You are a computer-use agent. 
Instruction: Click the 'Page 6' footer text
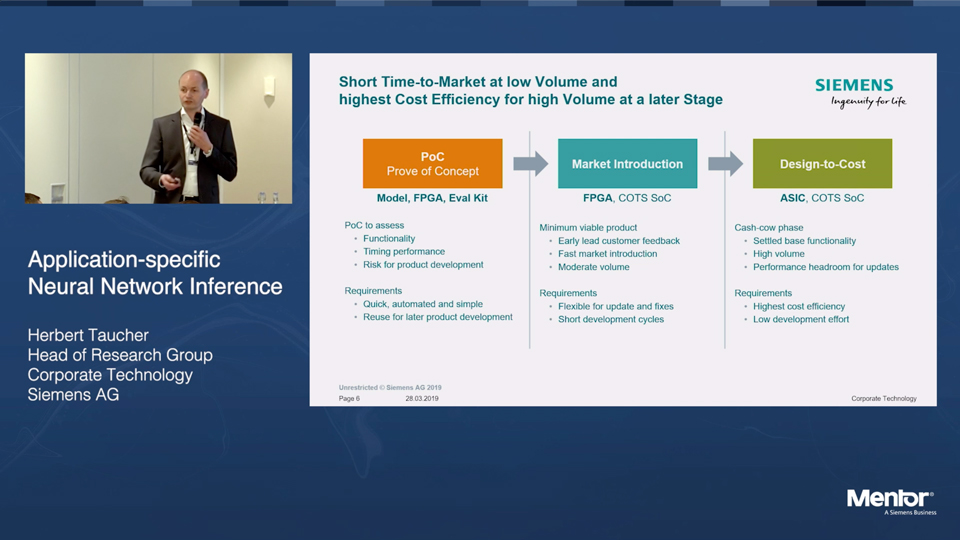click(x=349, y=398)
